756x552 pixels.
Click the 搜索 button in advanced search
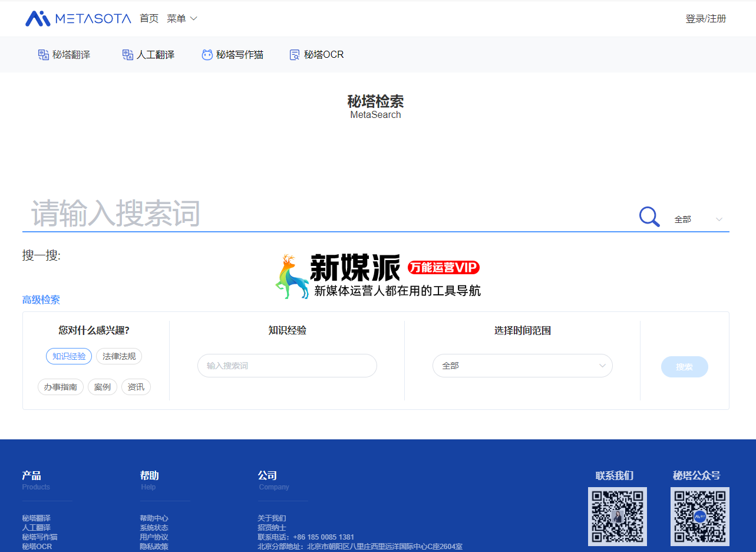pos(685,367)
